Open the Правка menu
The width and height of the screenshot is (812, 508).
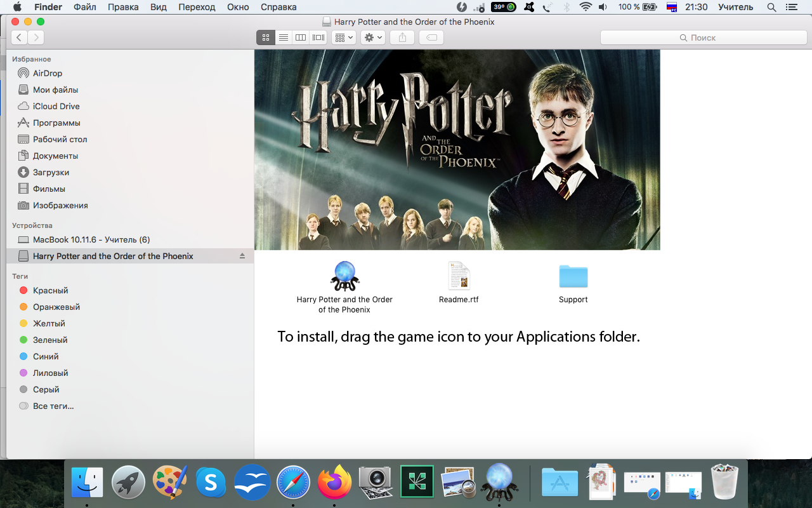pyautogui.click(x=123, y=7)
